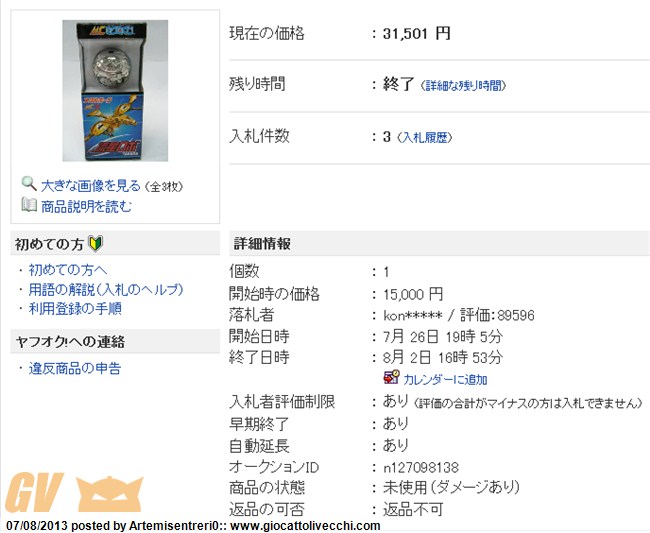The image size is (650, 533).
Task: Click the open book icon for product description
Action: tap(29, 204)
